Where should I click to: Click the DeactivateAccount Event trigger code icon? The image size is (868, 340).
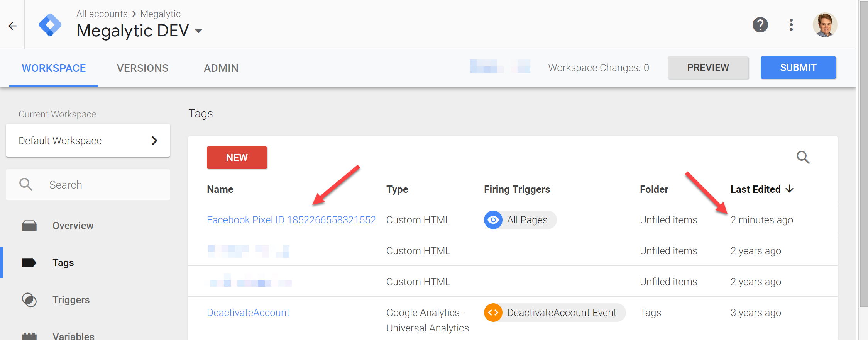pos(493,313)
